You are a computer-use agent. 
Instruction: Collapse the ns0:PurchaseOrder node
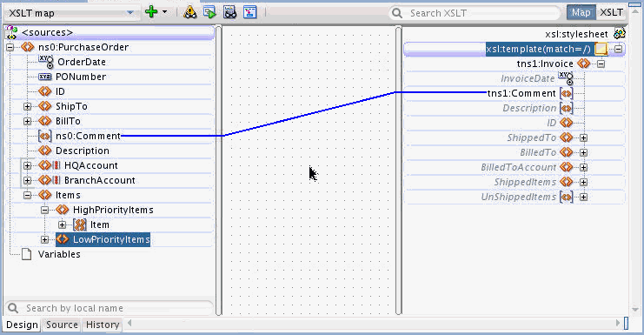tap(10, 47)
